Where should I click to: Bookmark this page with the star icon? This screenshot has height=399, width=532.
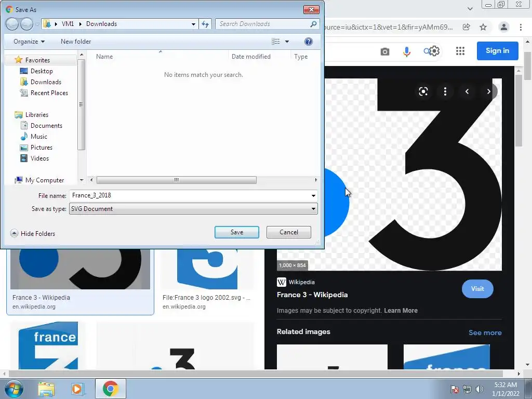coord(483,27)
